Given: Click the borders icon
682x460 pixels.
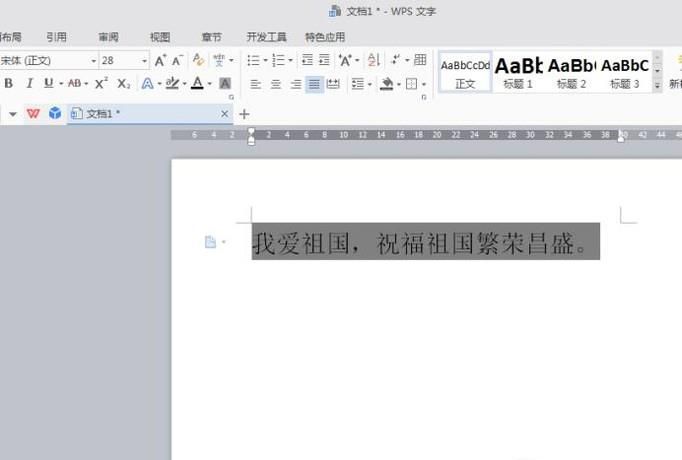Looking at the screenshot, I should [411, 83].
